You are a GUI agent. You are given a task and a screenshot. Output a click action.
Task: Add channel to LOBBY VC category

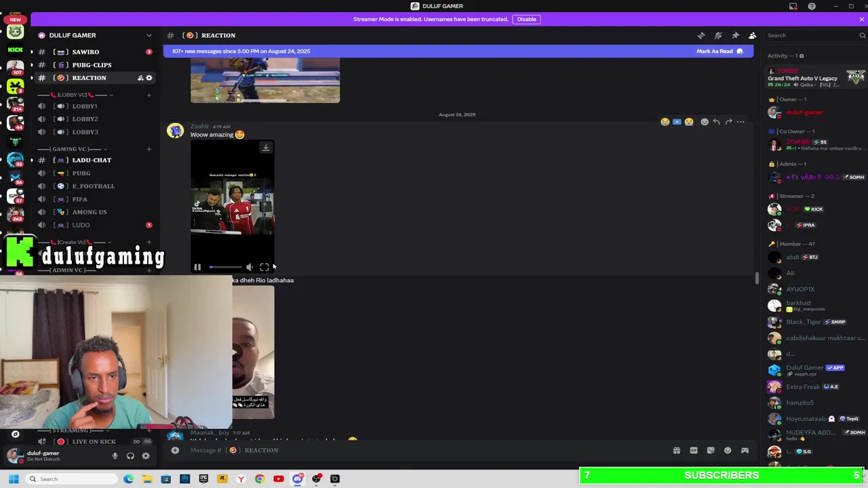pyautogui.click(x=149, y=95)
